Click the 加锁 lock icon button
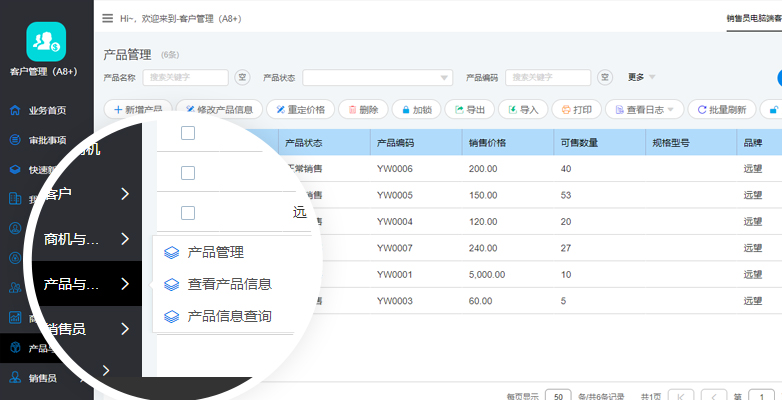Screen dimensions: 782x400 pos(415,109)
